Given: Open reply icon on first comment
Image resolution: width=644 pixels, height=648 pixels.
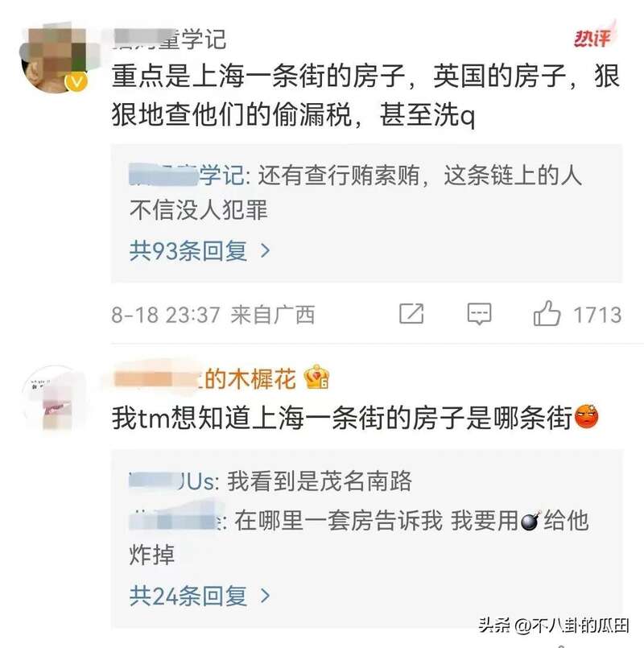Looking at the screenshot, I should pyautogui.click(x=479, y=314).
